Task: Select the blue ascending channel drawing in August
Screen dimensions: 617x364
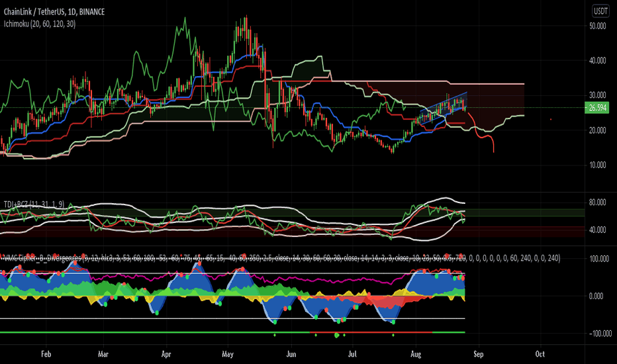Action: click(x=444, y=109)
